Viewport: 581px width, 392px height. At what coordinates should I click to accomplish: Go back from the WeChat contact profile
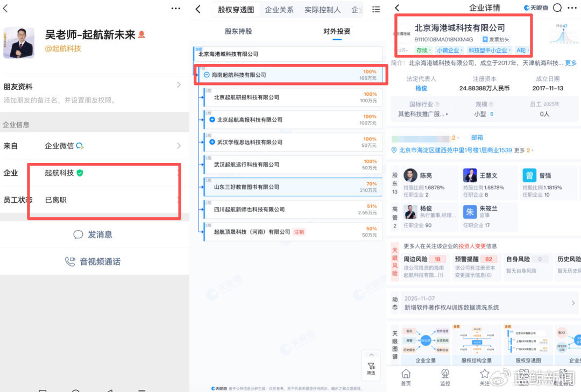5,8
